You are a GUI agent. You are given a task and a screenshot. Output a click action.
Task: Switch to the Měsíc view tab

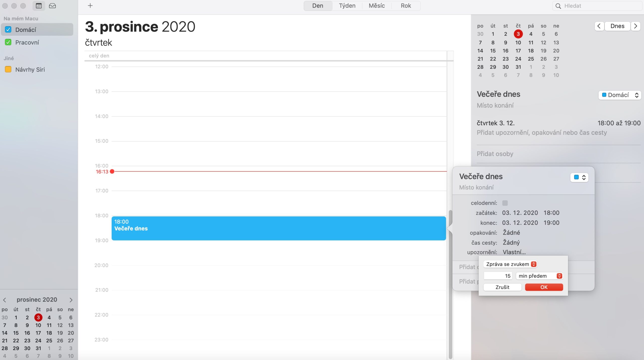(x=376, y=6)
